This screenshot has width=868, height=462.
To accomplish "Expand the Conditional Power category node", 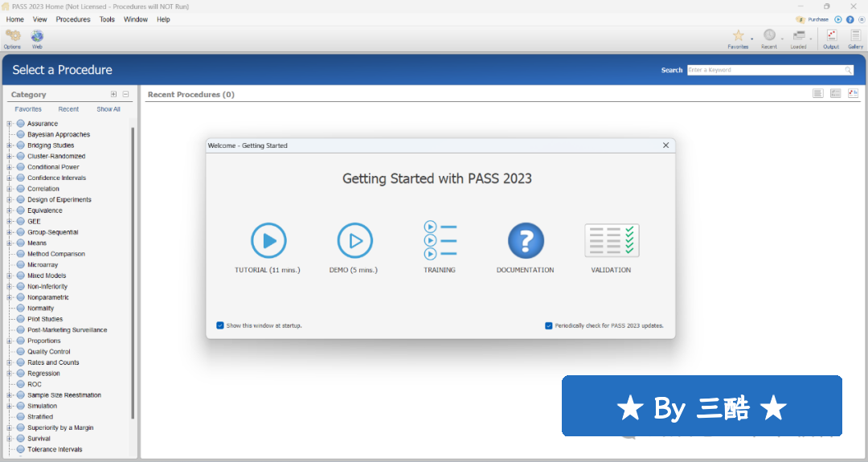I will click(x=9, y=167).
